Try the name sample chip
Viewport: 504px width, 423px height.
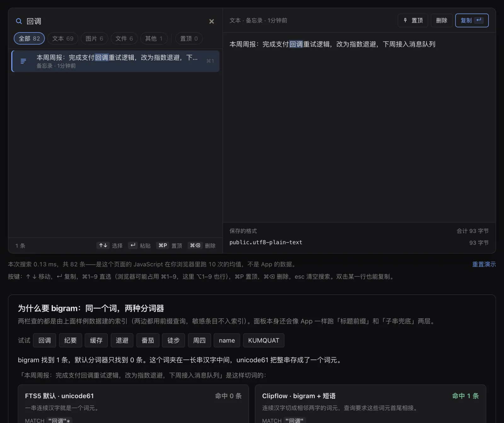227,340
